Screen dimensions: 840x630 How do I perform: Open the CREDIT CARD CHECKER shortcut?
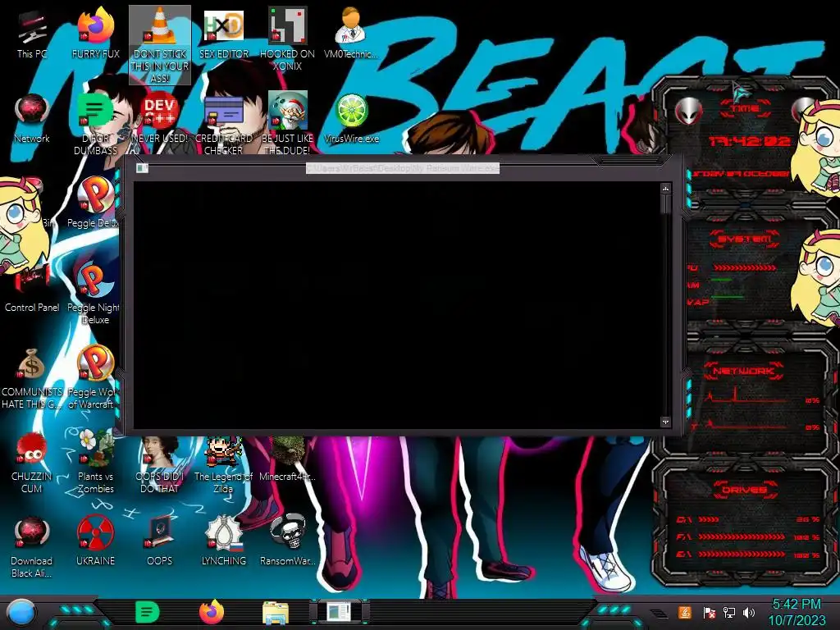tap(223, 124)
